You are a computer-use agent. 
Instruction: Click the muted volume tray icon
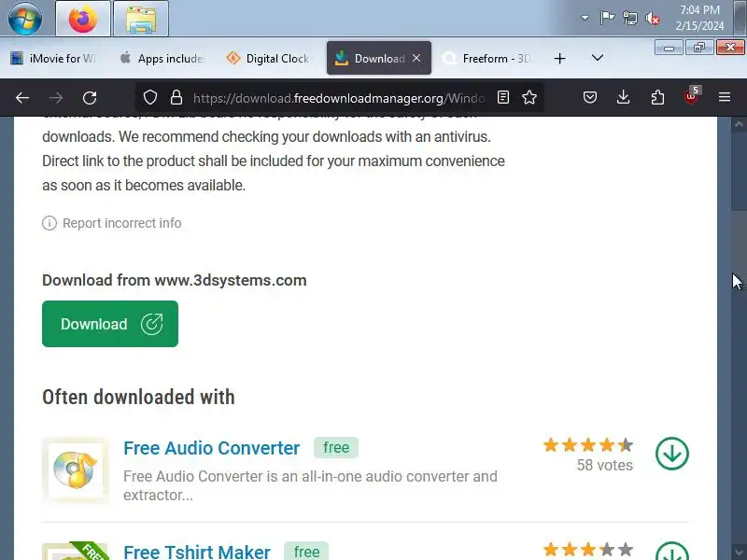(x=653, y=19)
